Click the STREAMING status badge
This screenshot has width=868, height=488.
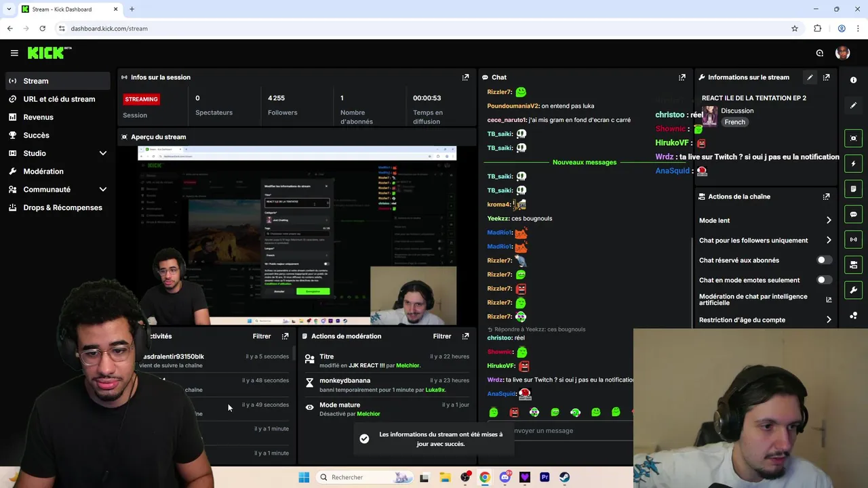(x=141, y=99)
